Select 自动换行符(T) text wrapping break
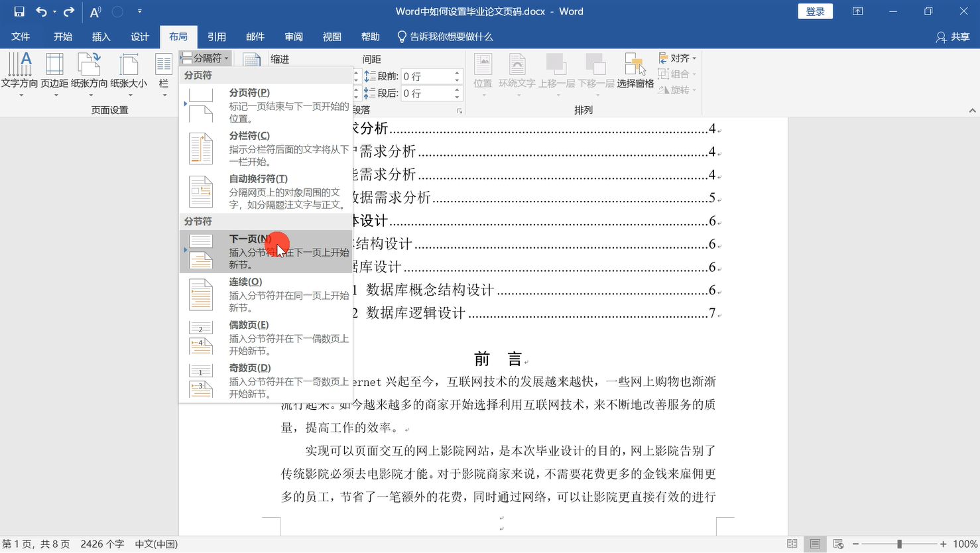Viewport: 980px width, 553px height. pyautogui.click(x=266, y=191)
